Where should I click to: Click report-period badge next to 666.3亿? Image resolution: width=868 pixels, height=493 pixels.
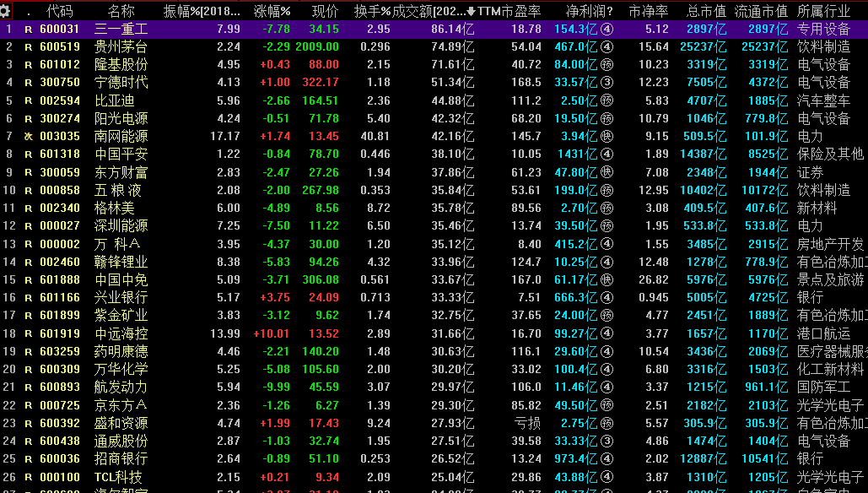(607, 297)
